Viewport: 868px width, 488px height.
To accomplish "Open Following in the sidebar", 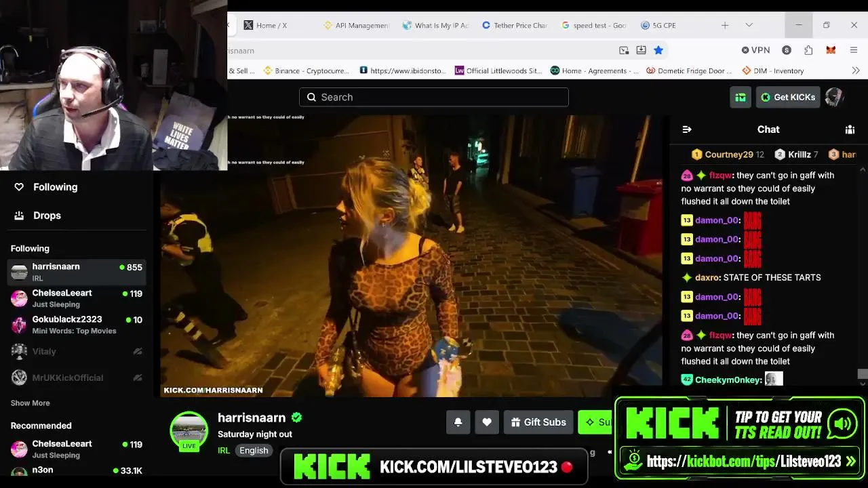I will 56,187.
